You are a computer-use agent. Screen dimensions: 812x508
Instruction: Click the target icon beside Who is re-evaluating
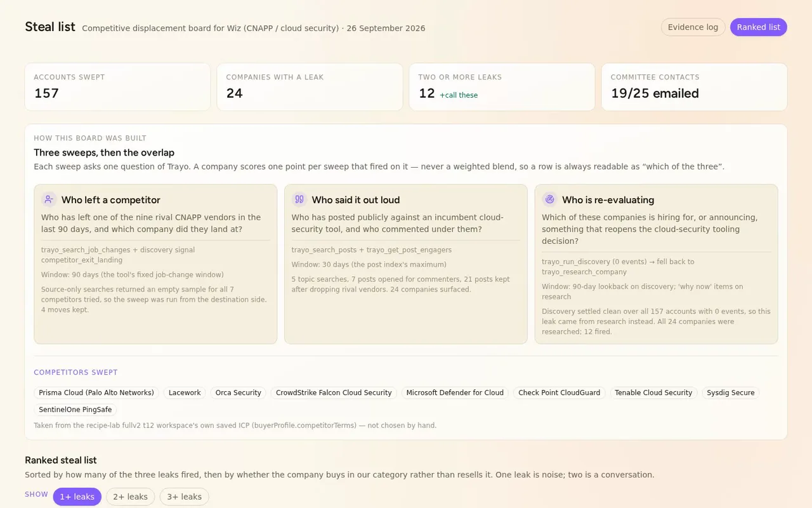pyautogui.click(x=550, y=199)
